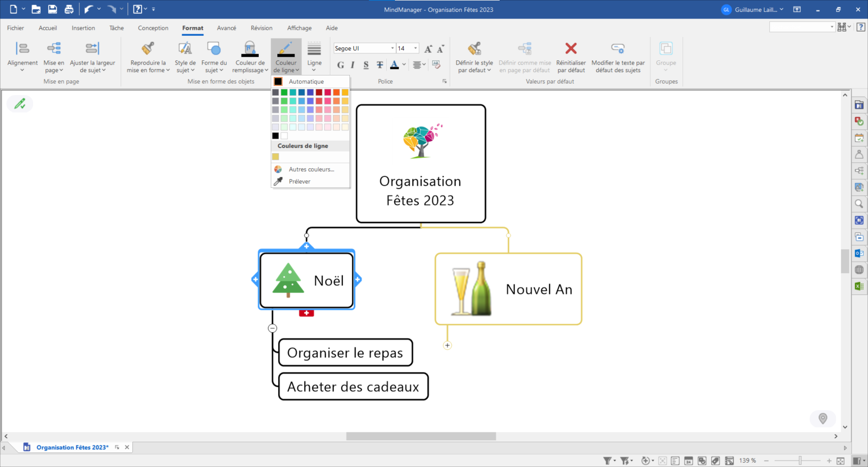Click the Réinitialiser par défaut red X
Screen dimensions: 868x467
point(571,49)
